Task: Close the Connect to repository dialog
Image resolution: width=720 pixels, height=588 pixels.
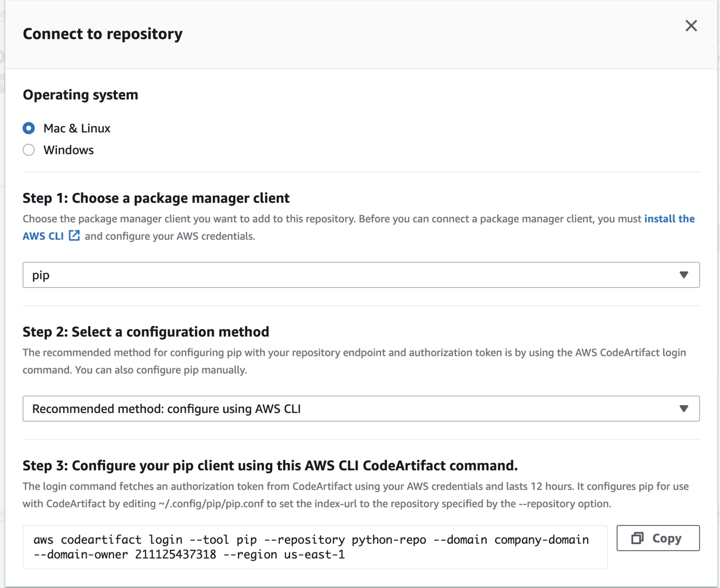Action: pyautogui.click(x=691, y=26)
